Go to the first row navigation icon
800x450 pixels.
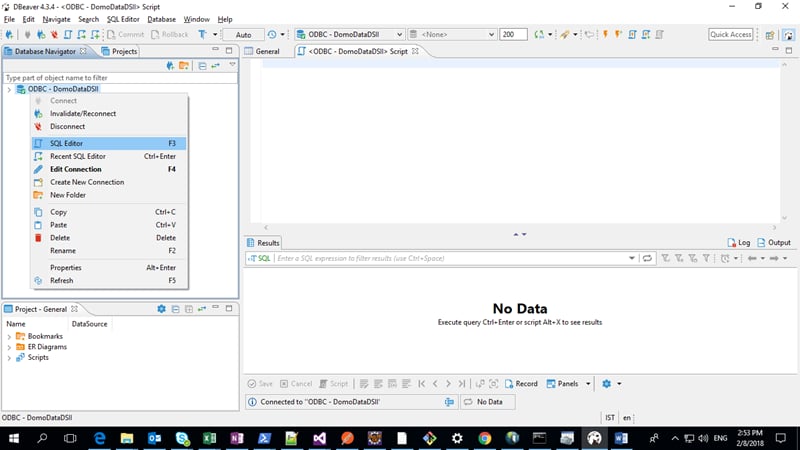421,384
